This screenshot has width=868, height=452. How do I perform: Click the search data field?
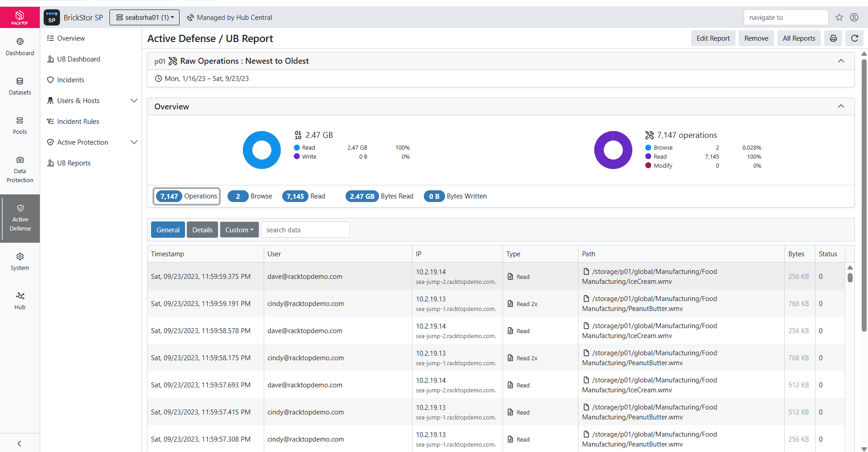305,230
